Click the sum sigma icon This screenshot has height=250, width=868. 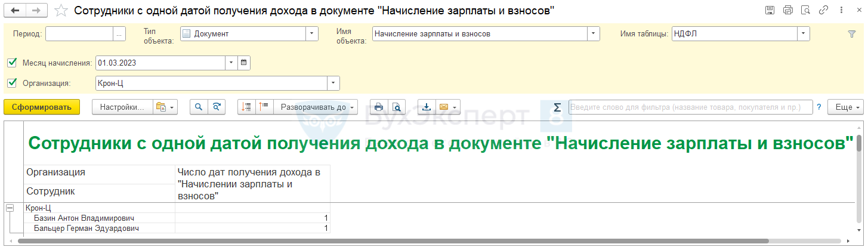557,107
